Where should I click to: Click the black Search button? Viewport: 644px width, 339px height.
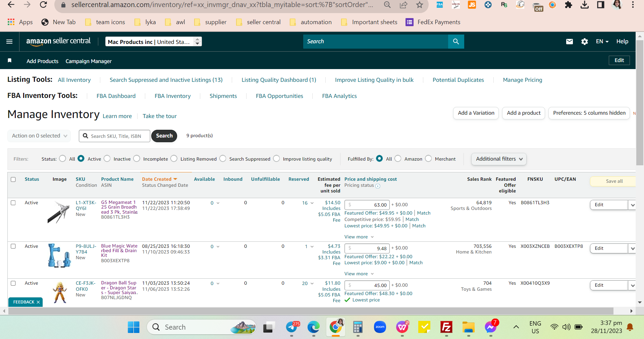coord(164,136)
